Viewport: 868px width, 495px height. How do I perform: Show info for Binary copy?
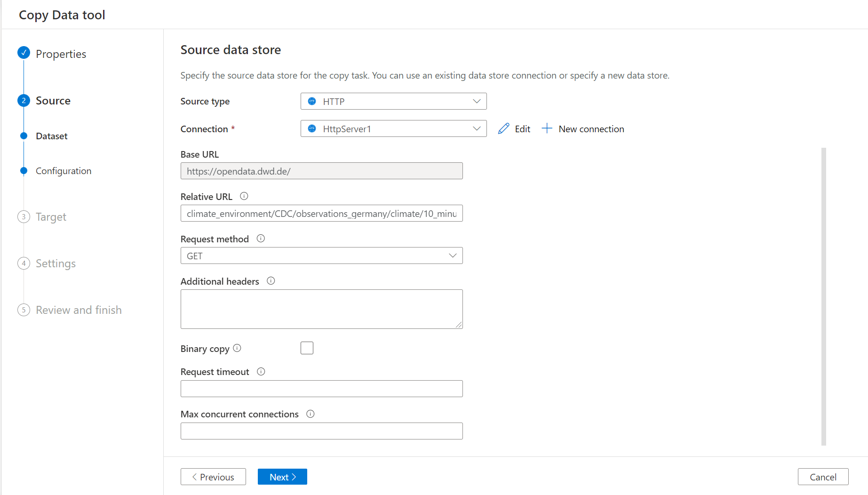[237, 348]
